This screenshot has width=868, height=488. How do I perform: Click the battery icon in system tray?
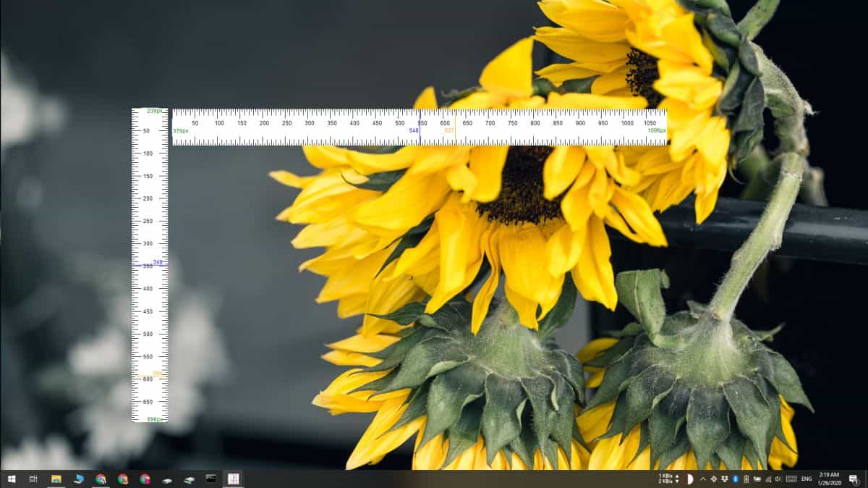746,479
